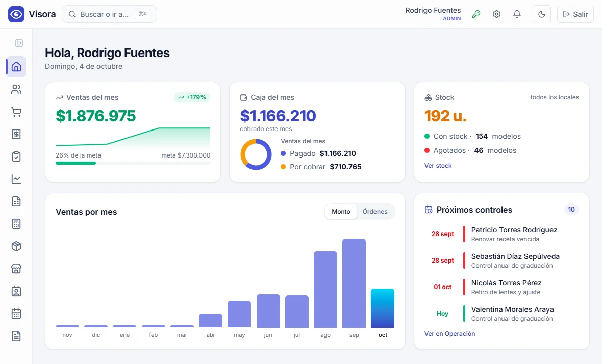Switch the chart to the Órdenes tab
The height and width of the screenshot is (364, 602).
coord(375,212)
